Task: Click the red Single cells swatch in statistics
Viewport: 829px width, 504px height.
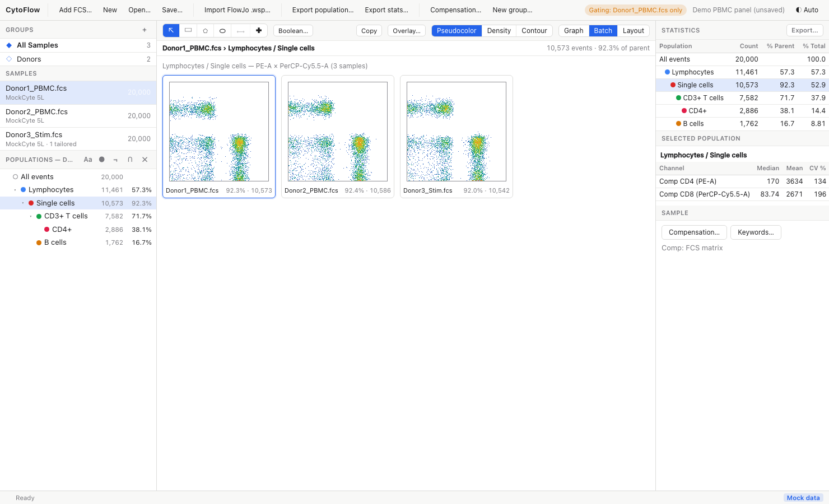Action: [673, 85]
